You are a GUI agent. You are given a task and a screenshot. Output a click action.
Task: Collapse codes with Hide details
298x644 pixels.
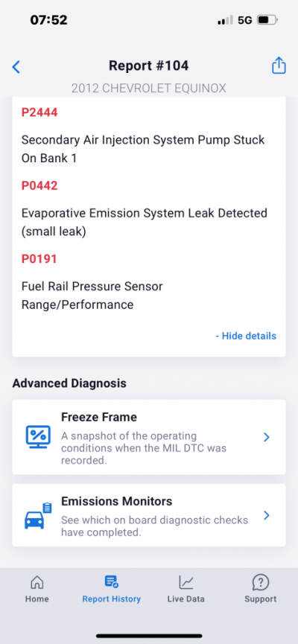point(246,336)
